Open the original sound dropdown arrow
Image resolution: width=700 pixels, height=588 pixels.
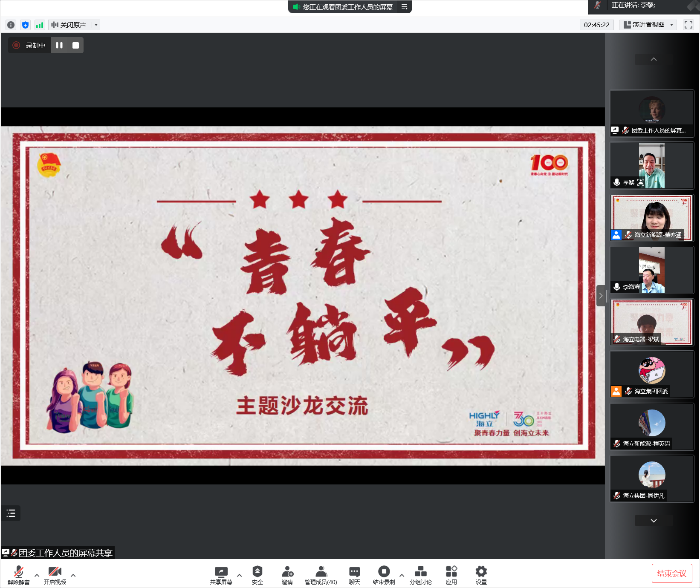96,25
